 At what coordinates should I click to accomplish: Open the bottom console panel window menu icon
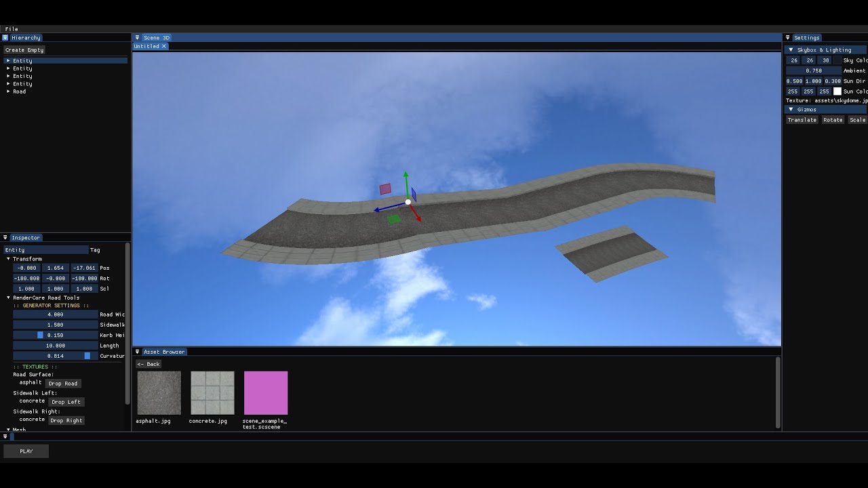5,436
